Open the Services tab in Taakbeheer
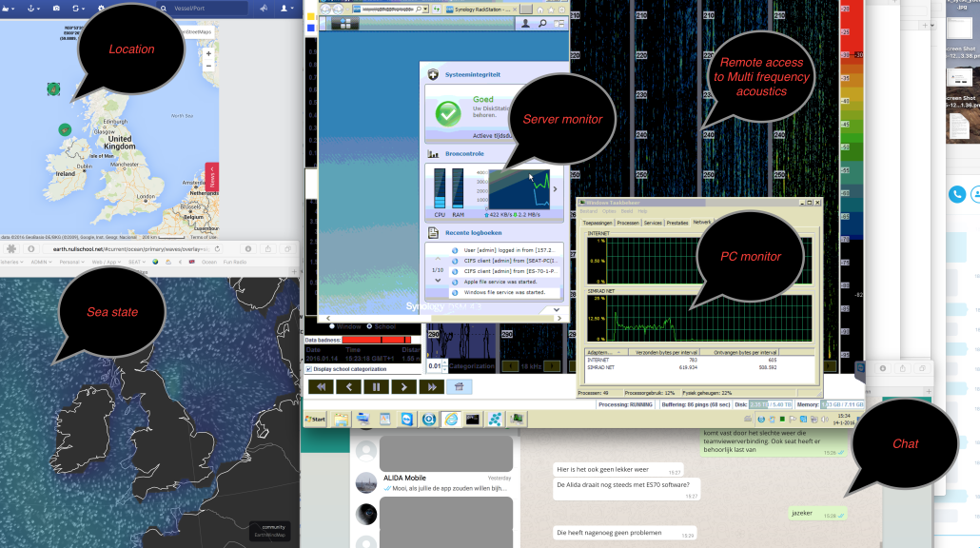 click(x=653, y=223)
